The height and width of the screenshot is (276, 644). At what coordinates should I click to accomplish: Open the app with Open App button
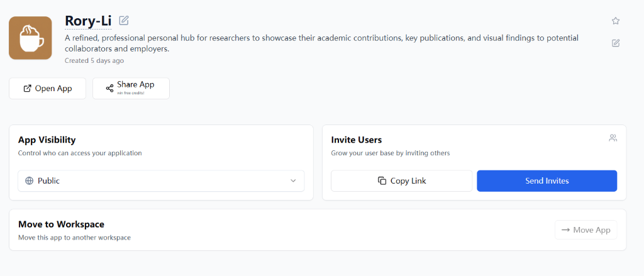48,88
